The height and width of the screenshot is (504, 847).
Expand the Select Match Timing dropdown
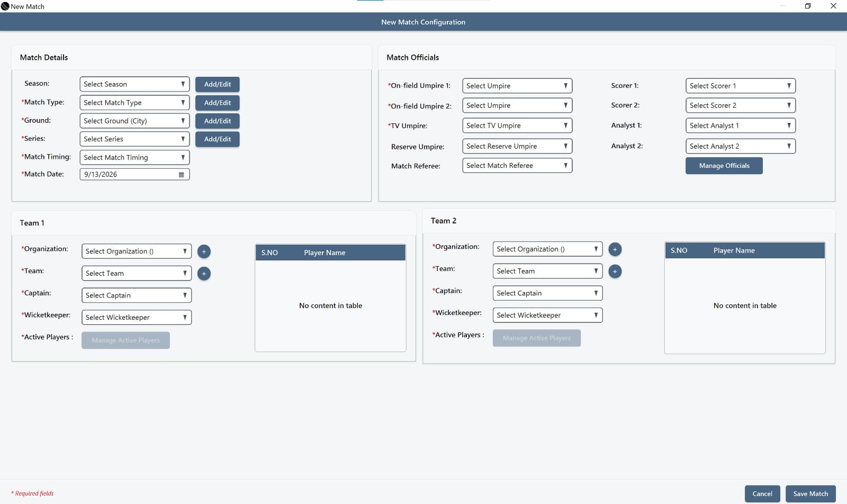pos(134,157)
